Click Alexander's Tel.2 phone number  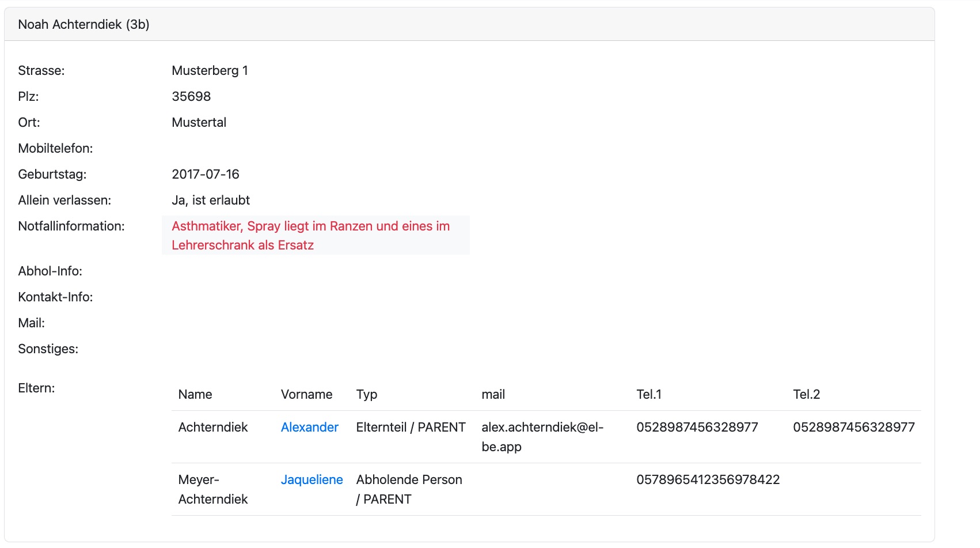[x=853, y=427]
